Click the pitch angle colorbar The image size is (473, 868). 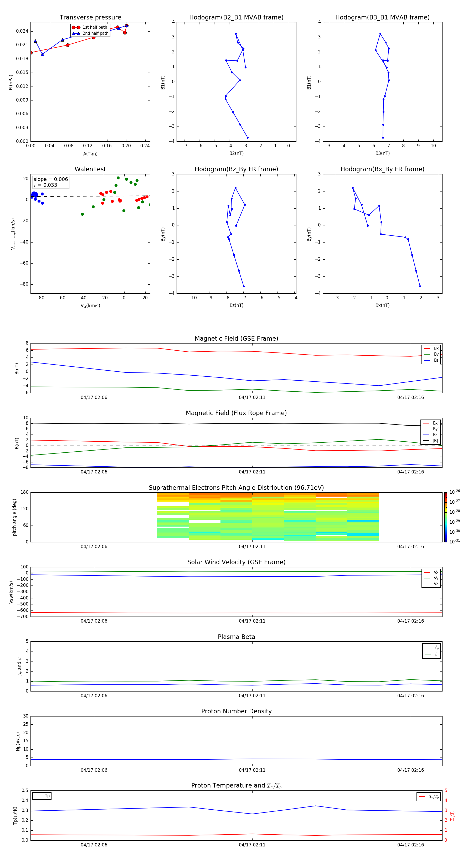point(446,517)
